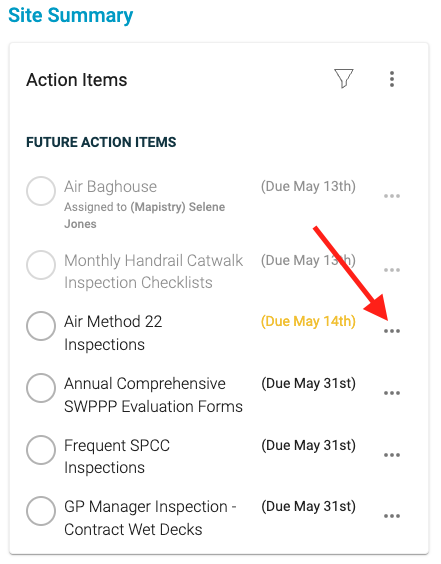
Task: Open the options dots for Frequent SPCC Inspections
Action: [x=392, y=455]
